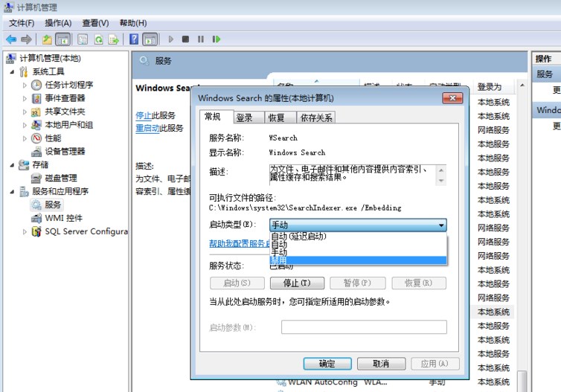
Task: Click the Back arrow toolbar icon
Action: 11,39
